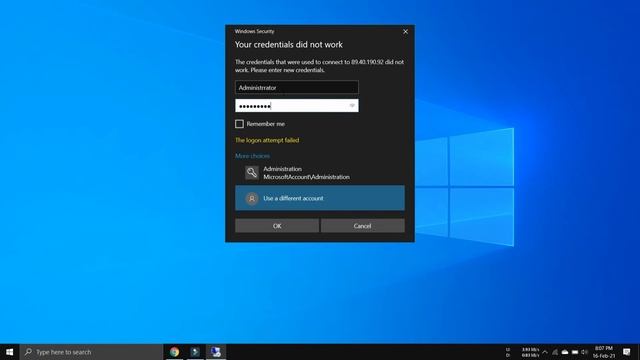Open the second pinned taskbar app
The height and width of the screenshot is (360, 640).
click(195, 352)
